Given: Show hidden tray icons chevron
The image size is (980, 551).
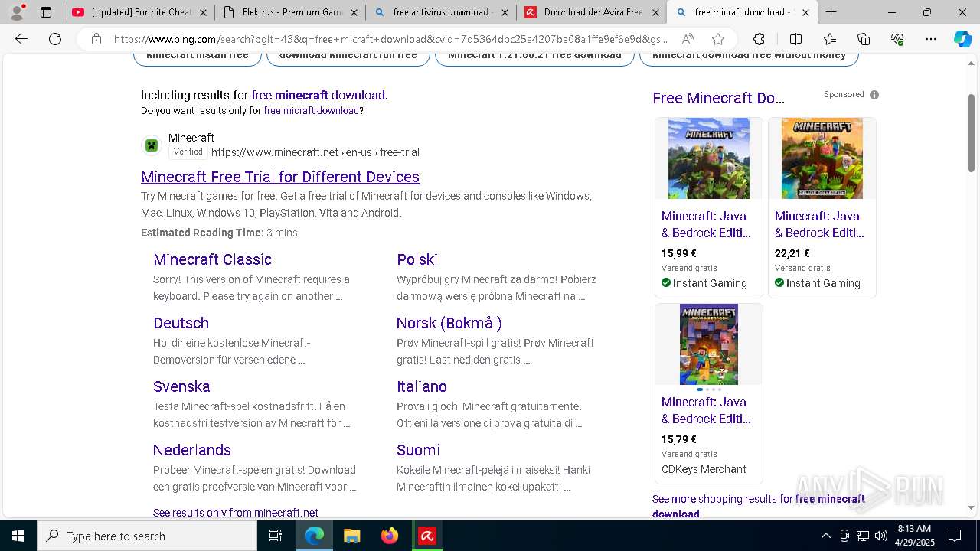Looking at the screenshot, I should 825,536.
